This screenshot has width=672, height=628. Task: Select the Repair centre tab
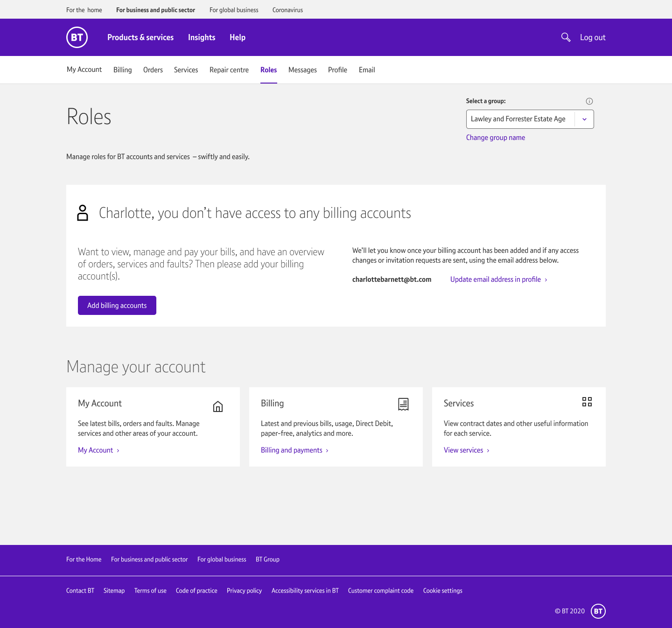[229, 70]
